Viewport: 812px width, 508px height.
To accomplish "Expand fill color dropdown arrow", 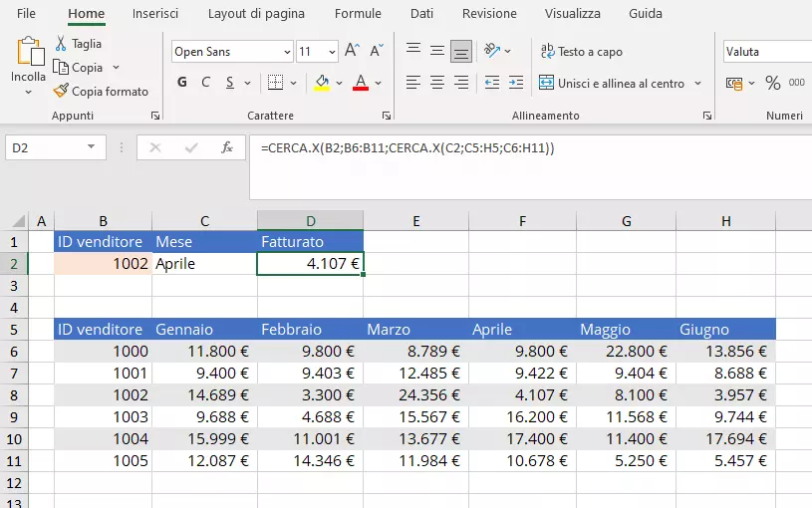I will pos(339,83).
